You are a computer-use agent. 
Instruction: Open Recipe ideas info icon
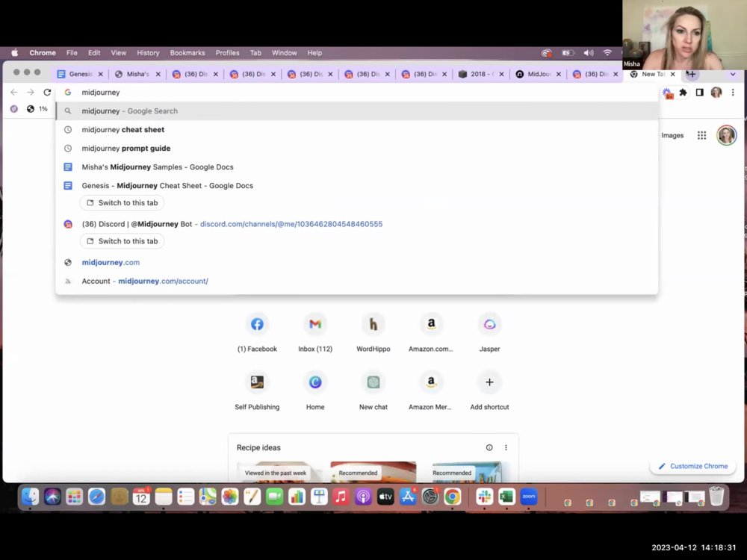coord(489,447)
